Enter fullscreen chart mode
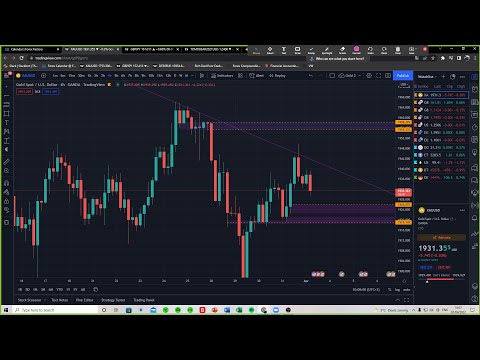 (x=378, y=76)
